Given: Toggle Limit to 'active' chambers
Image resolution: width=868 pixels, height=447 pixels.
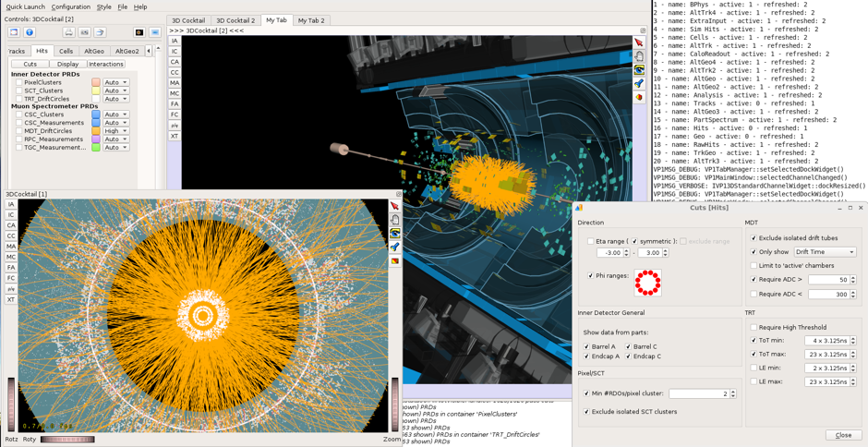Looking at the screenshot, I should tap(753, 265).
